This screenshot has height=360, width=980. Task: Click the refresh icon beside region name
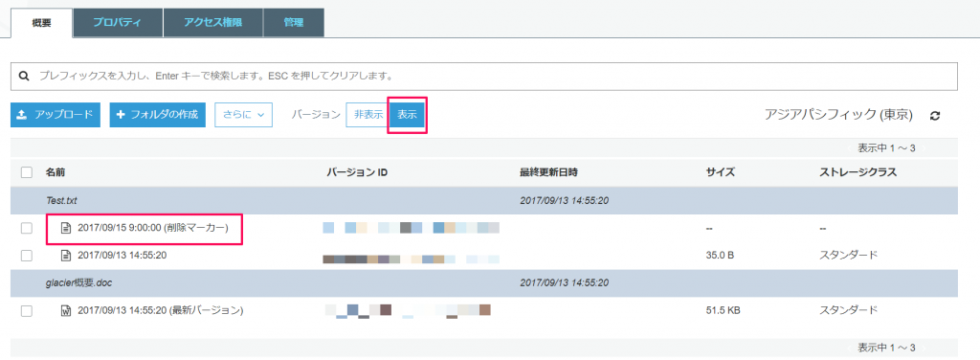(935, 116)
